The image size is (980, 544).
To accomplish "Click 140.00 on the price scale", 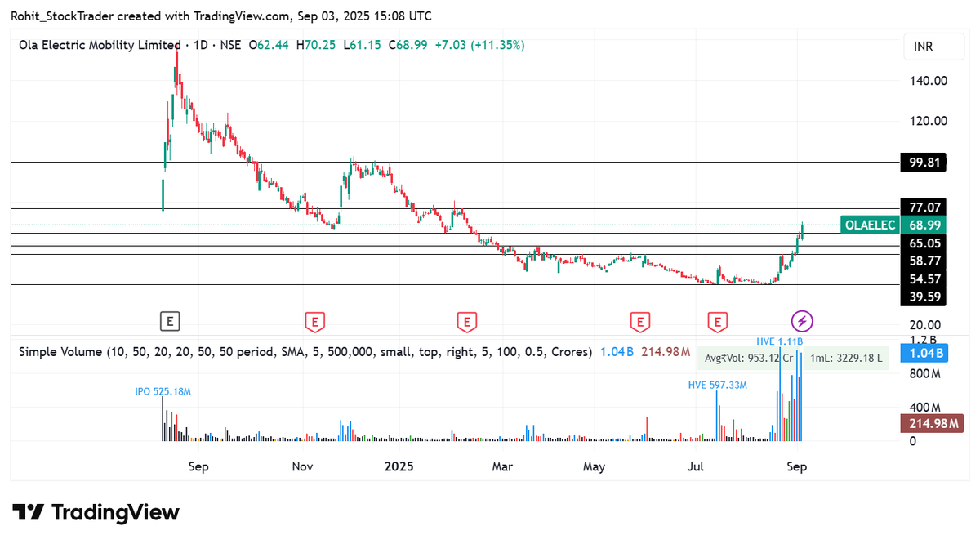I will pos(928,81).
